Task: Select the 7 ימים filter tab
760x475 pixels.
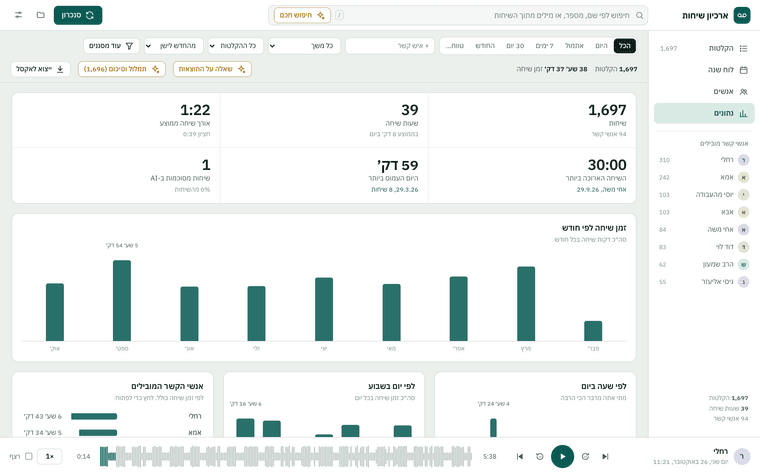Action: coord(544,46)
